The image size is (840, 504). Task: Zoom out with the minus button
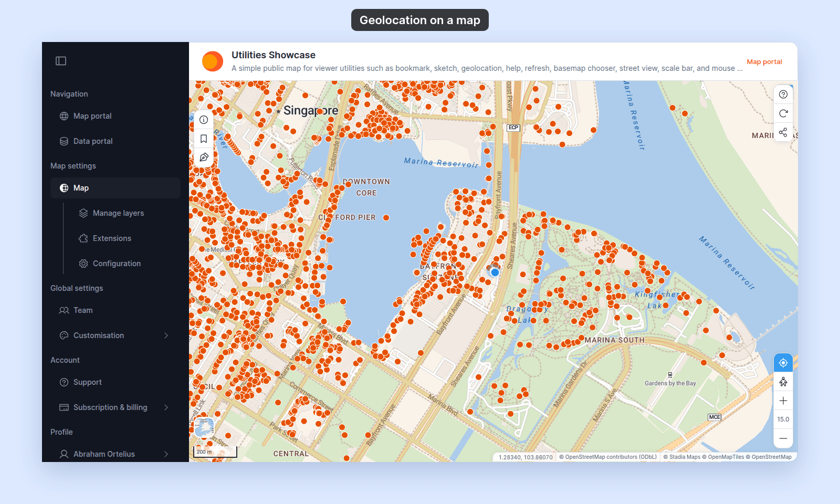coord(783,438)
